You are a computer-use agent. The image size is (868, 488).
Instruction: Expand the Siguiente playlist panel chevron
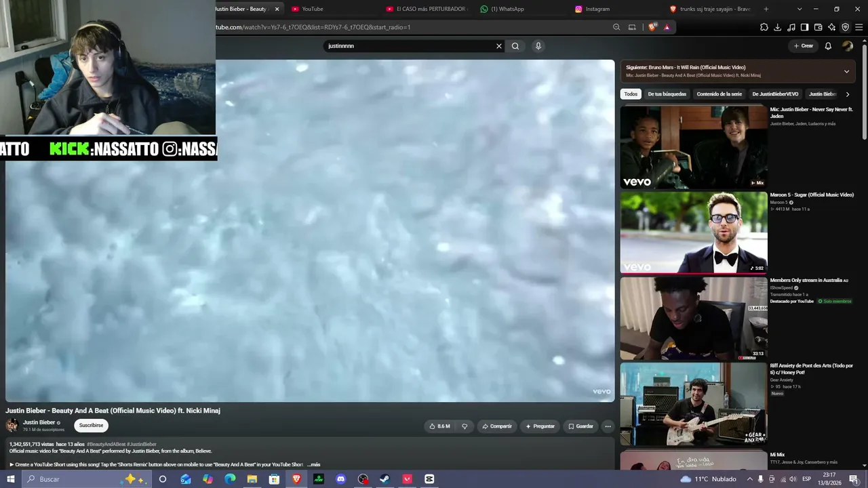click(x=846, y=71)
